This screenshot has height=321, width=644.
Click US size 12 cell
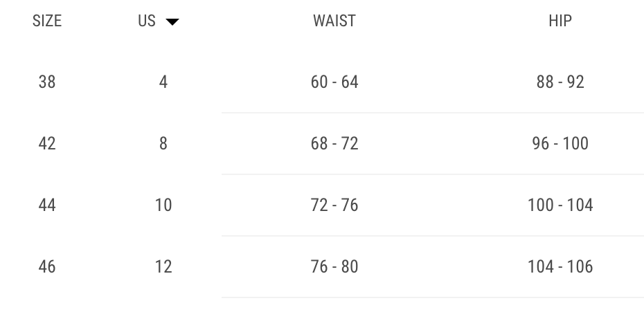click(x=163, y=266)
